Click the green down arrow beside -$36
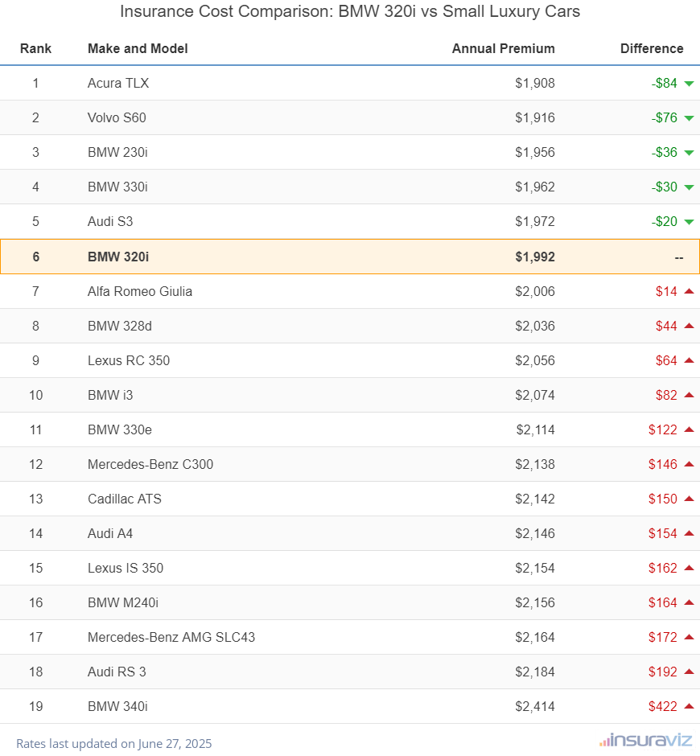Screen dimensions: 700x756 (689, 154)
